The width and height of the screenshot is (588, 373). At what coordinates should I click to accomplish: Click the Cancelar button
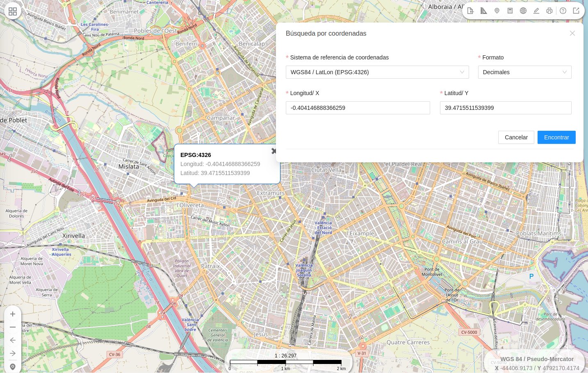pyautogui.click(x=516, y=137)
